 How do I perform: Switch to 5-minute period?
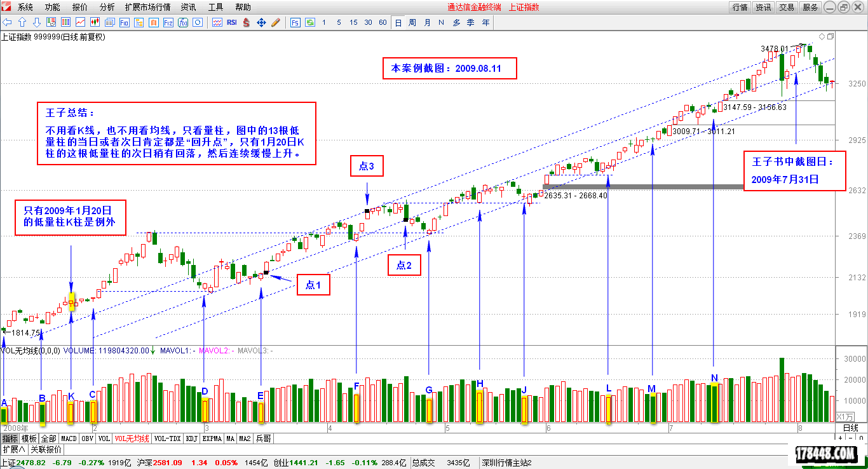tap(339, 22)
